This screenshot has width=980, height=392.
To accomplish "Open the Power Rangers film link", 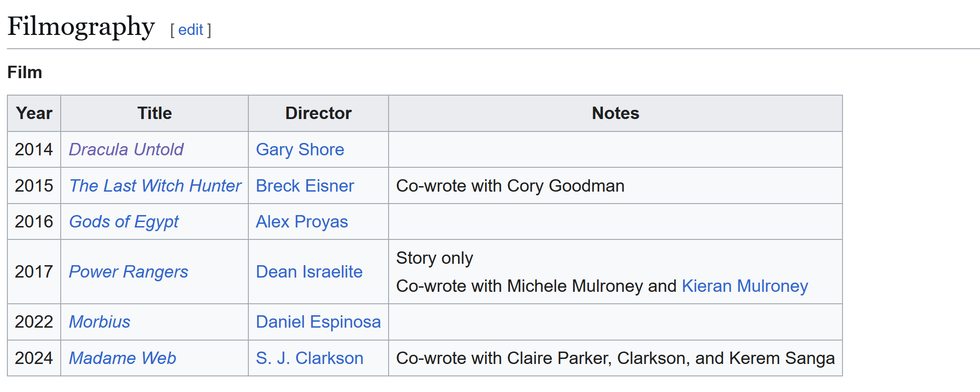I will (x=128, y=272).
